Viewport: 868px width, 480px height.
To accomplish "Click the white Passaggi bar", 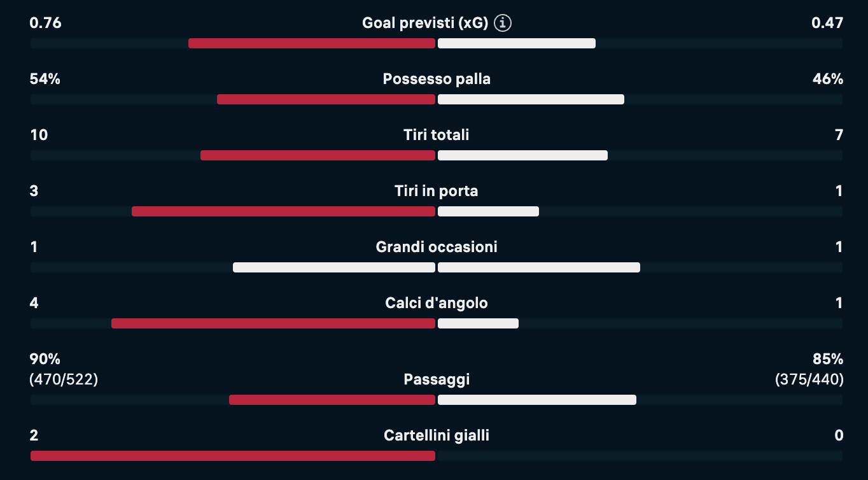I will click(x=537, y=400).
